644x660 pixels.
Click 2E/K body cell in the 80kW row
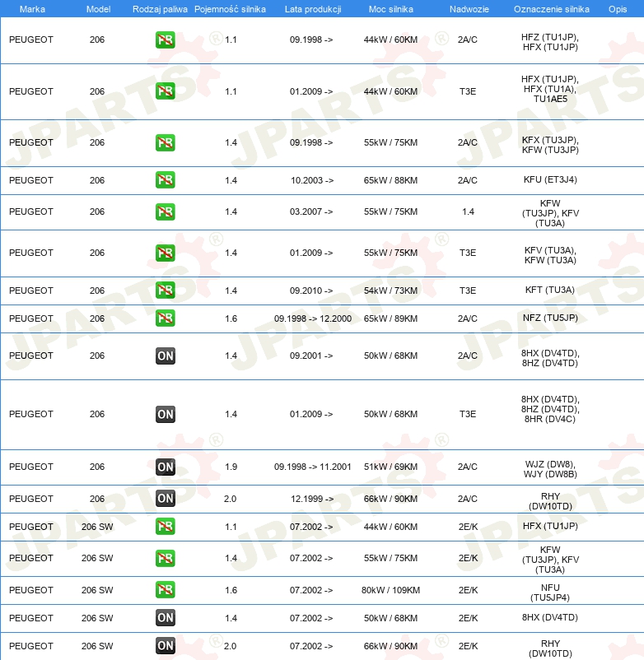point(469,590)
